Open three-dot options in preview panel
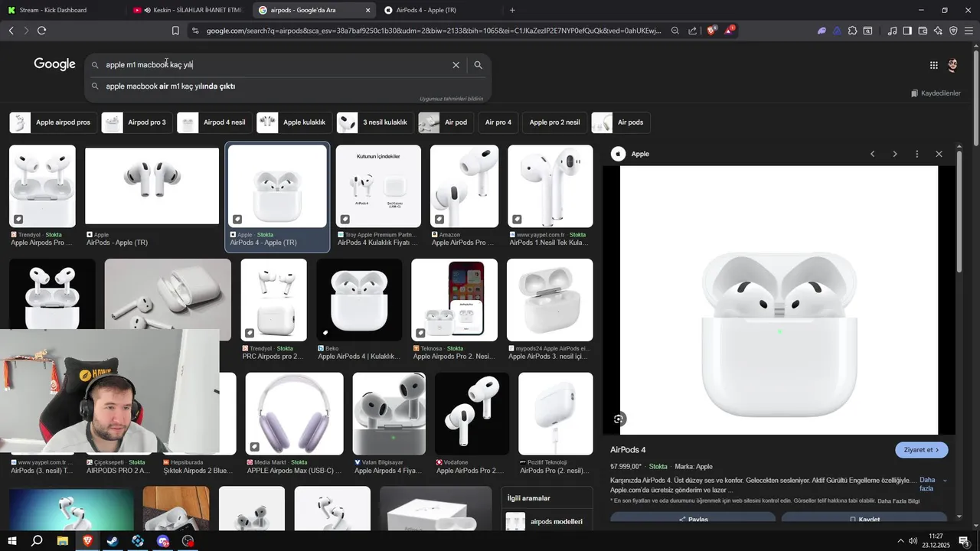Screen dimensions: 980x551 point(916,154)
